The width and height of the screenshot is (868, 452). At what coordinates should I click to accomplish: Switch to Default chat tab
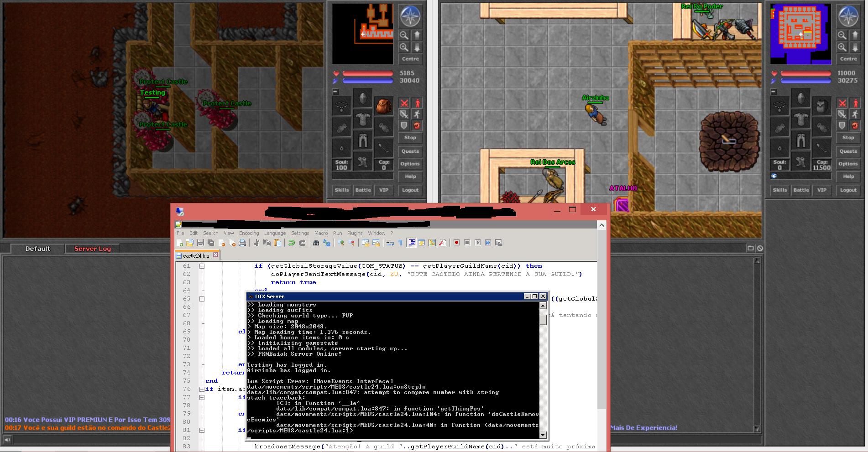pyautogui.click(x=37, y=249)
